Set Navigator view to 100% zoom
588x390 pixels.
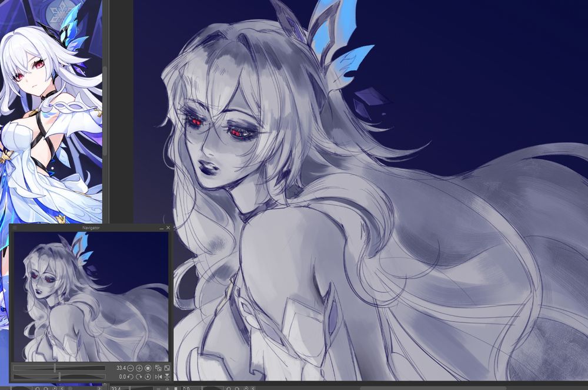tap(148, 368)
